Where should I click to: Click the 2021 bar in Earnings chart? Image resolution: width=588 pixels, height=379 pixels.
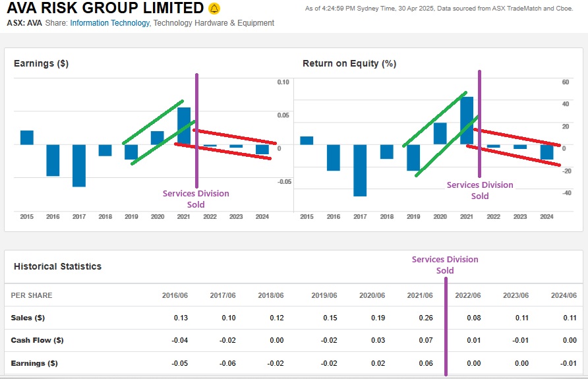point(184,125)
